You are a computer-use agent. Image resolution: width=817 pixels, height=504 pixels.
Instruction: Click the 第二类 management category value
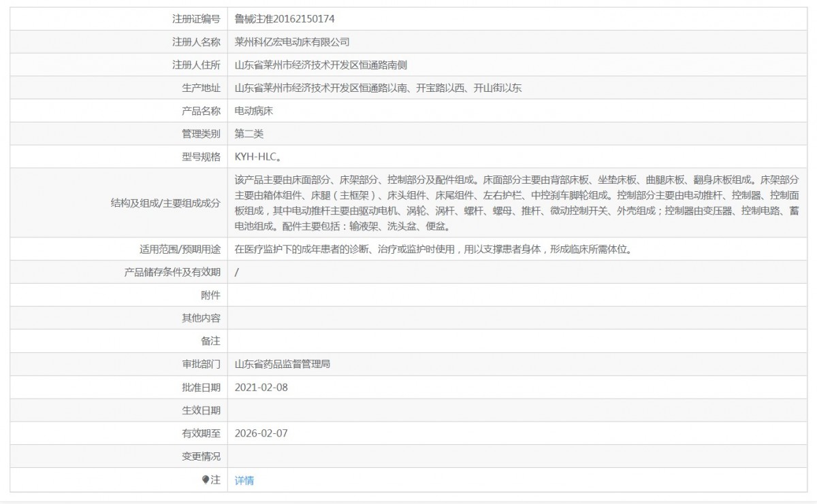(x=249, y=134)
